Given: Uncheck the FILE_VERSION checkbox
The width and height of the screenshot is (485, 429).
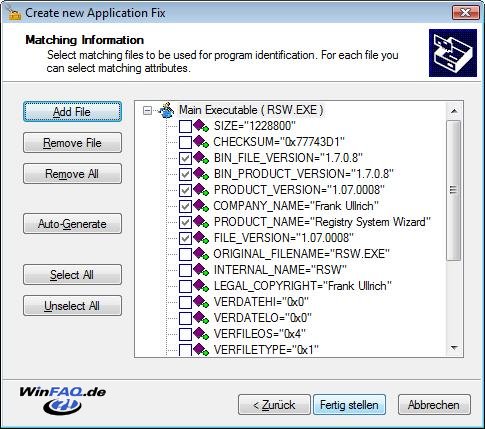Looking at the screenshot, I should [x=185, y=238].
